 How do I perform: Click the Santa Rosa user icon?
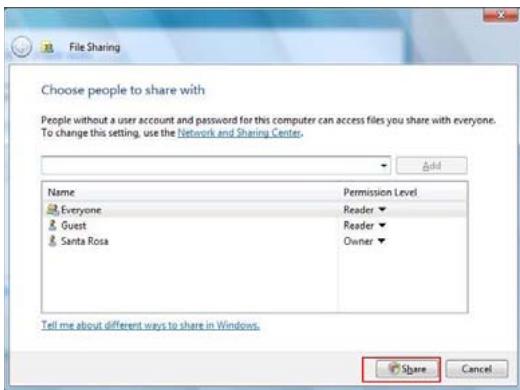pyautogui.click(x=52, y=241)
